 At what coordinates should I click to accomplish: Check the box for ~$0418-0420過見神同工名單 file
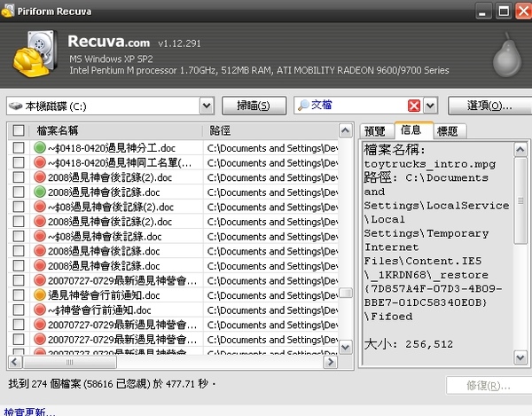19,162
